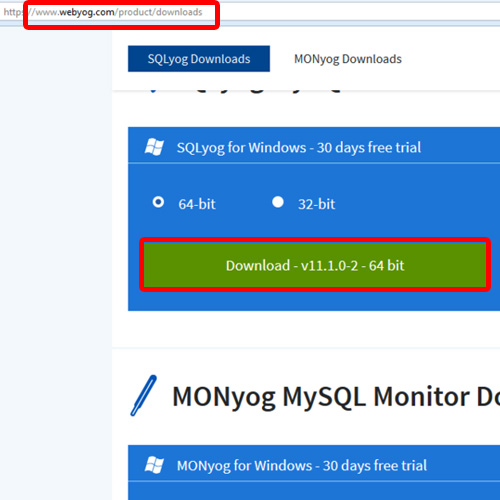Open the SQLyog Downloads tab
Viewport: 500px width, 500px height.
199,59
